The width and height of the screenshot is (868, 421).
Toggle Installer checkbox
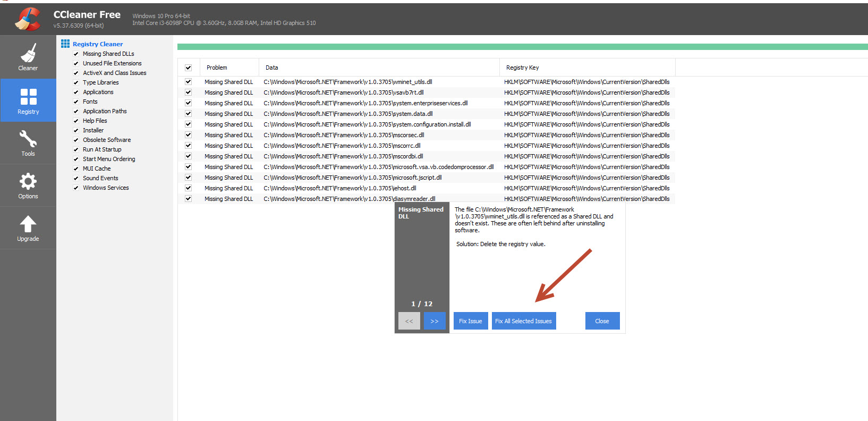coord(76,130)
